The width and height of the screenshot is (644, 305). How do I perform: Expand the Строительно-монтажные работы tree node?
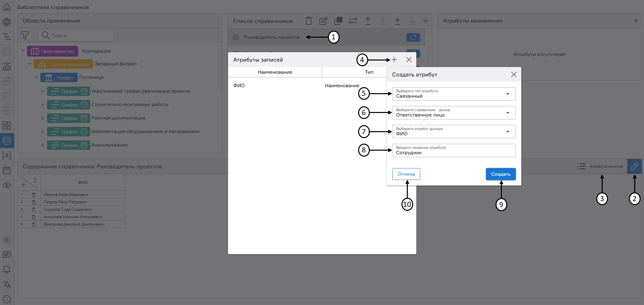pyautogui.click(x=43, y=105)
